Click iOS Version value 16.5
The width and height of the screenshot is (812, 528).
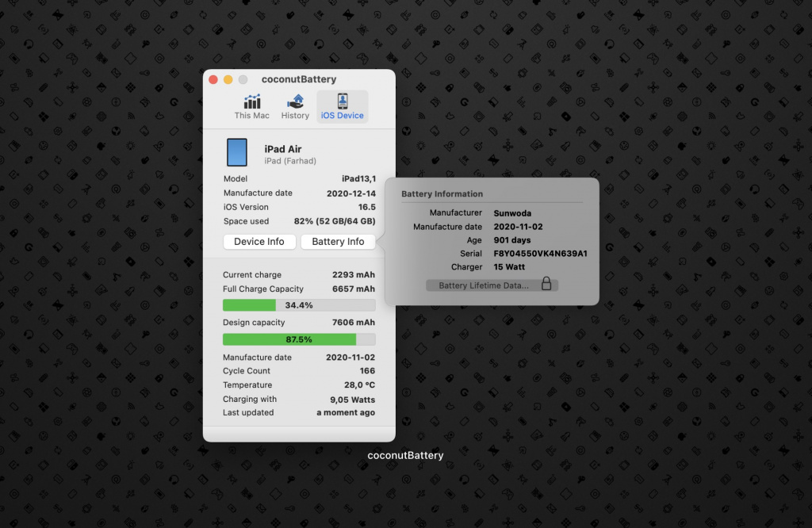[x=367, y=207]
